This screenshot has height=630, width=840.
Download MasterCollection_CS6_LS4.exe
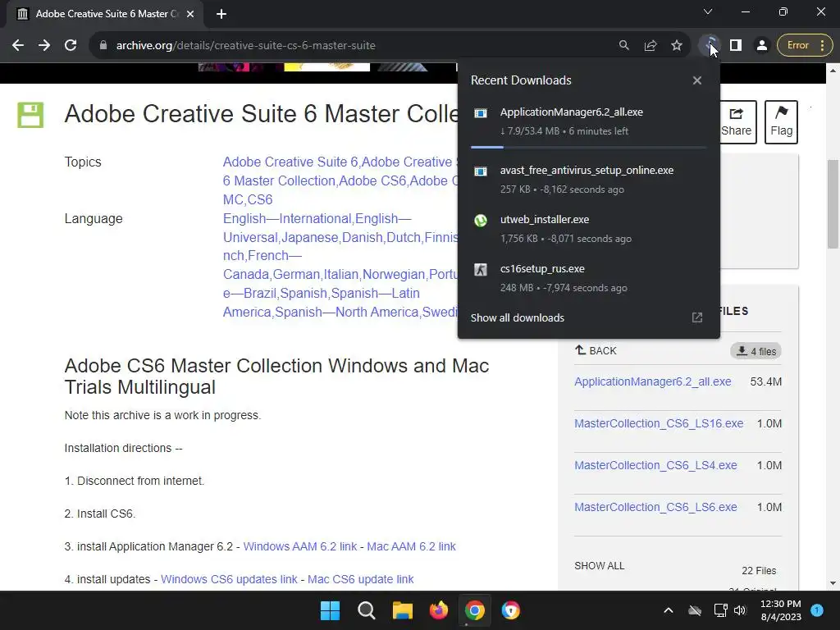tap(655, 465)
